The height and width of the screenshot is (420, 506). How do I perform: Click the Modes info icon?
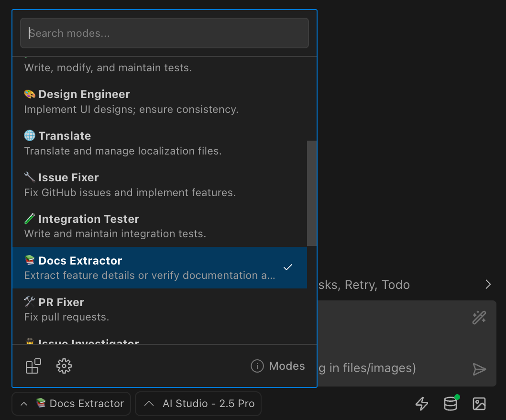pyautogui.click(x=257, y=366)
